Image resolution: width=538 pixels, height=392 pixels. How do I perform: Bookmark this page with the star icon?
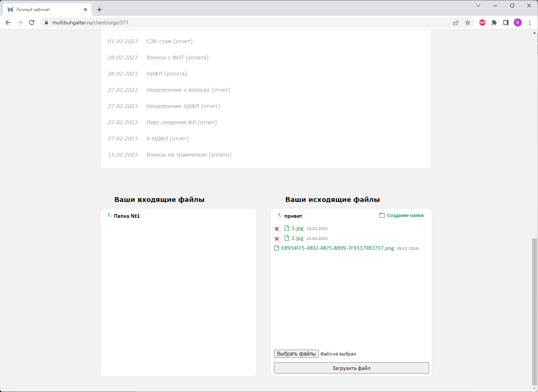point(468,22)
